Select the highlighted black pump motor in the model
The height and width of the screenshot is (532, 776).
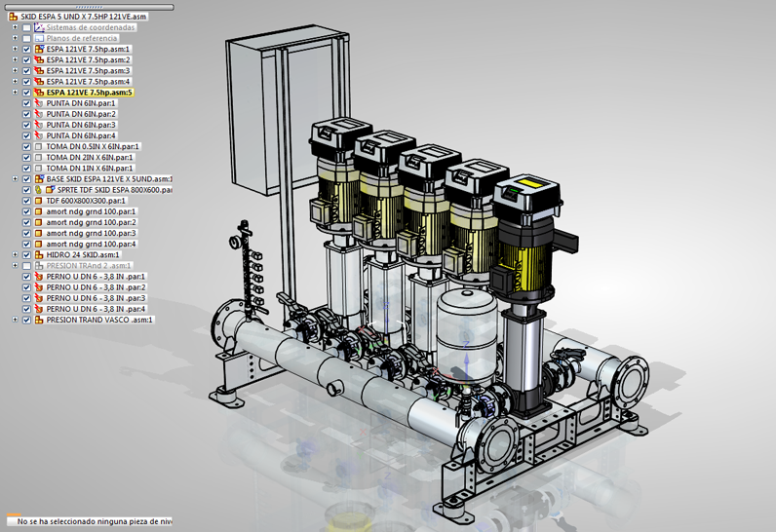click(x=526, y=240)
